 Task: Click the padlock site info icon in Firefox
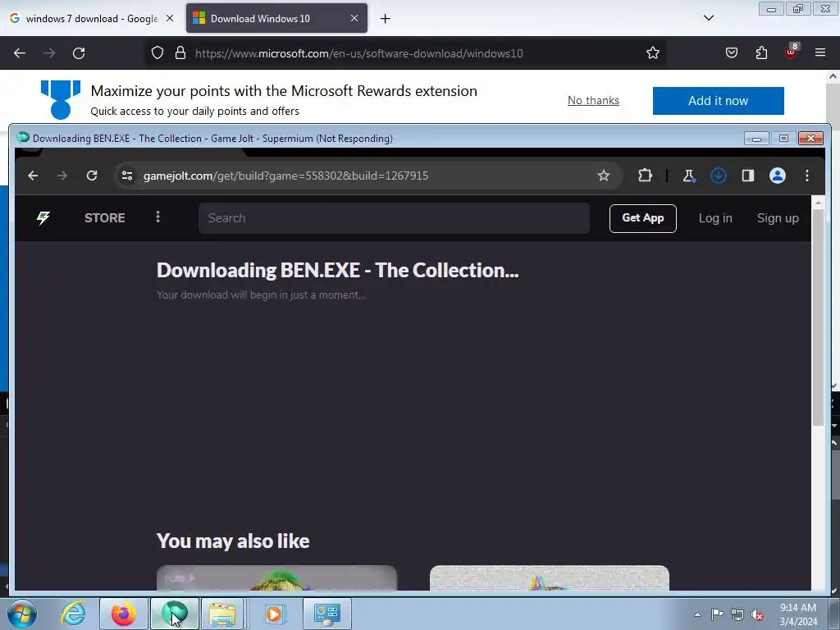point(180,53)
